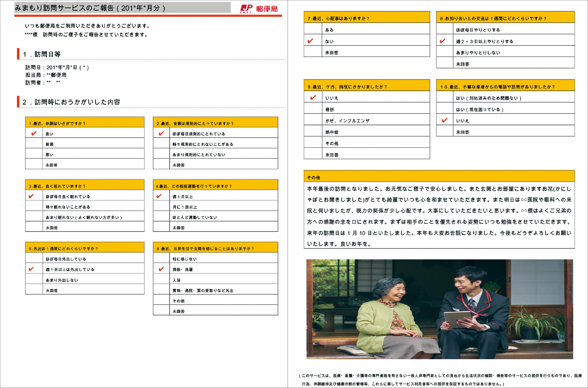Click the text あまり規則的にとれていない
Viewport: 588px width, 388px height.
pyautogui.click(x=199, y=155)
